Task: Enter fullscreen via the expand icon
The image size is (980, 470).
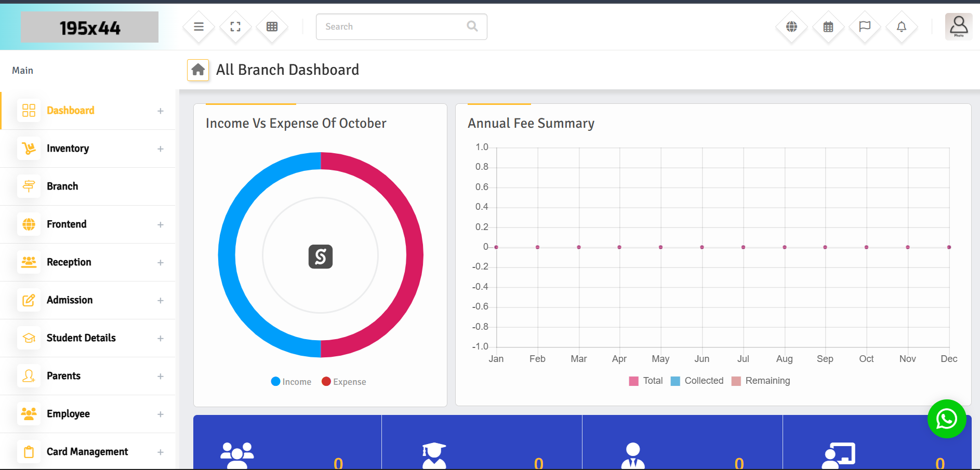Action: [235, 26]
